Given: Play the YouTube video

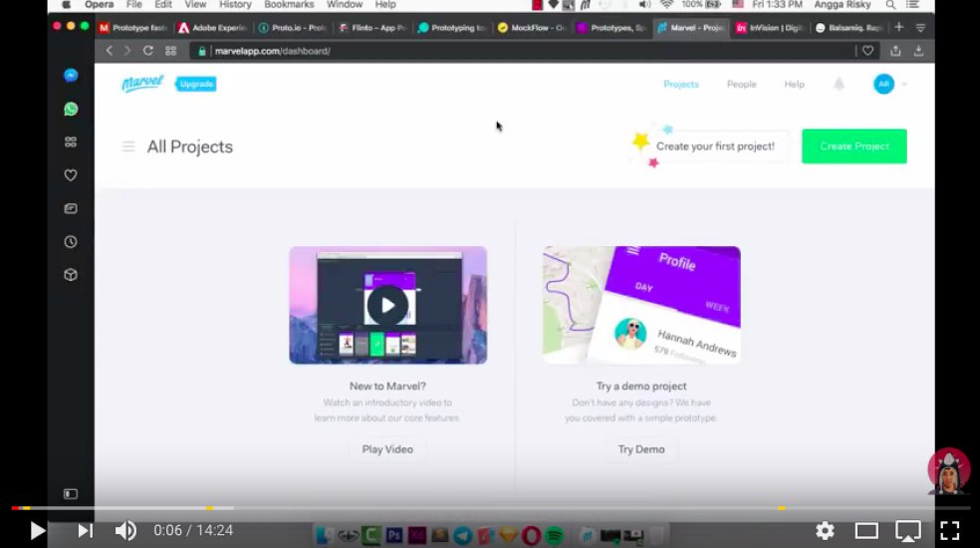Looking at the screenshot, I should (x=38, y=530).
